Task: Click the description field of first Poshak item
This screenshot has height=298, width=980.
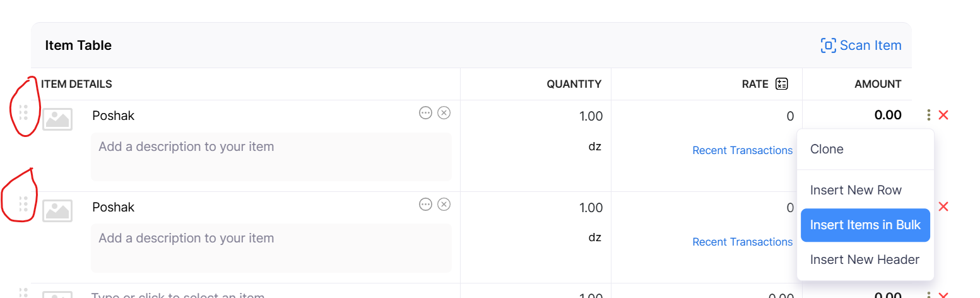Action: click(x=271, y=157)
